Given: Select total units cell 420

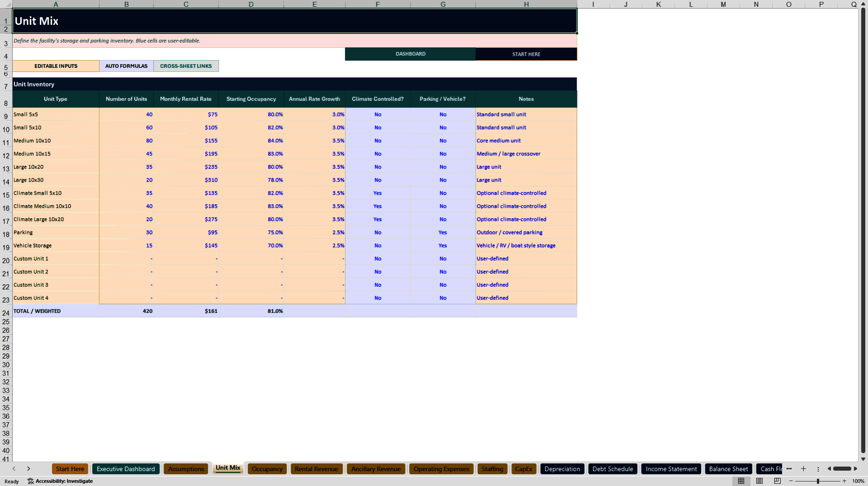Looking at the screenshot, I should (127, 311).
